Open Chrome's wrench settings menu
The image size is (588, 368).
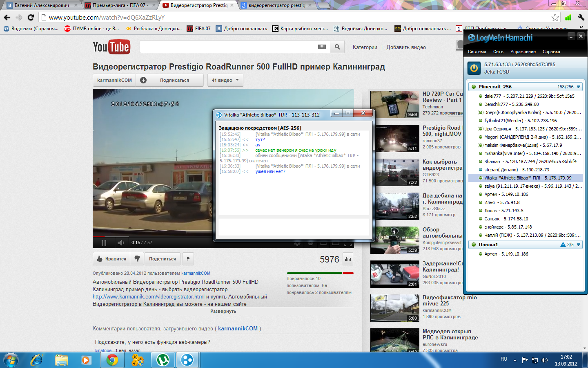coord(581,17)
